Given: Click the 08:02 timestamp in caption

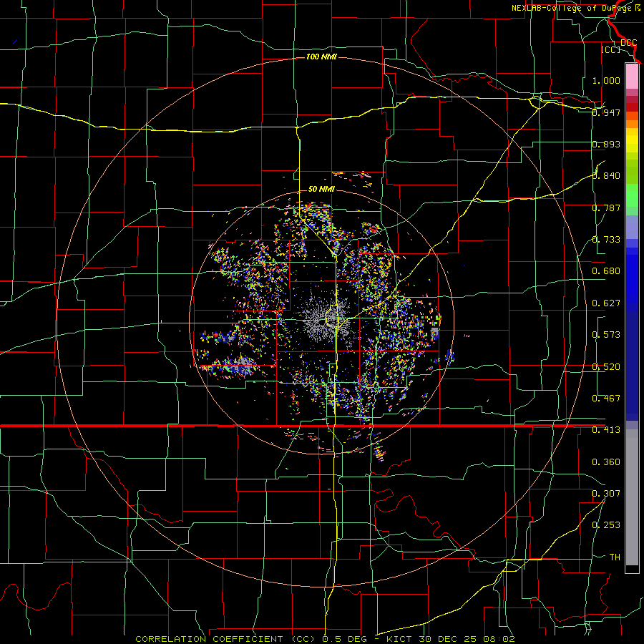Looking at the screenshot, I should point(499,639).
